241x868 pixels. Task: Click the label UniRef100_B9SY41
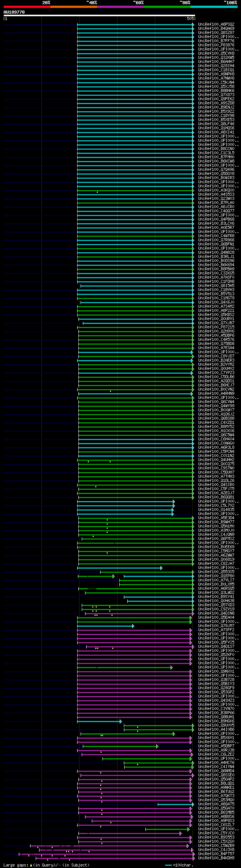[x=216, y=597]
